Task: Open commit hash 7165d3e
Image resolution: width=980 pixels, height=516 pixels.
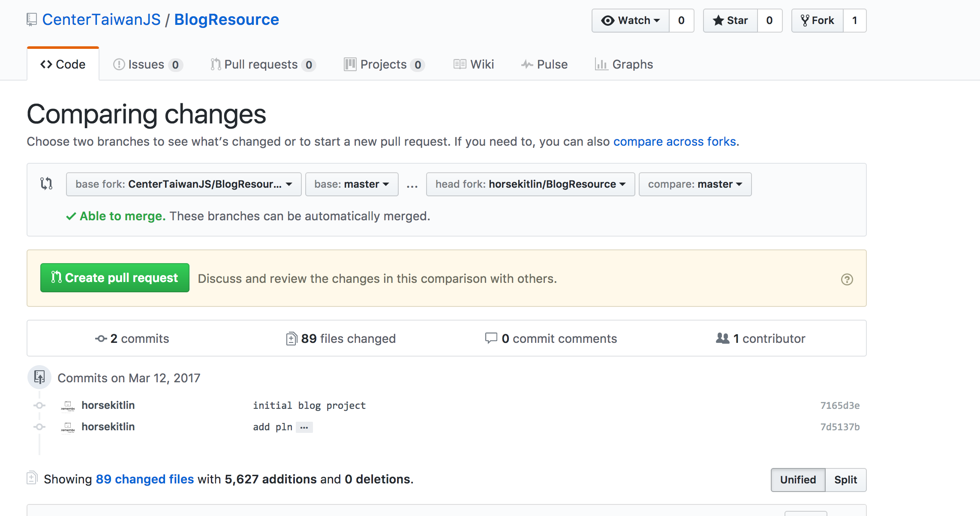Action: tap(839, 405)
